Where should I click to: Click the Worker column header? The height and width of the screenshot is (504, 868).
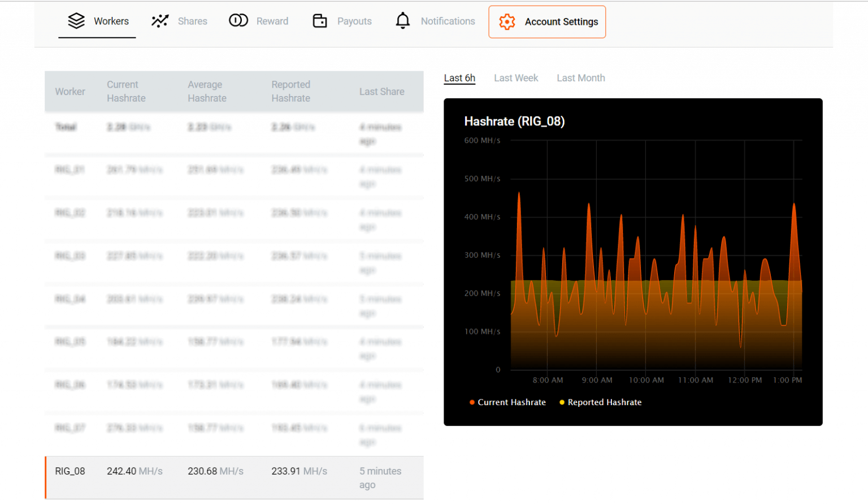click(x=70, y=91)
